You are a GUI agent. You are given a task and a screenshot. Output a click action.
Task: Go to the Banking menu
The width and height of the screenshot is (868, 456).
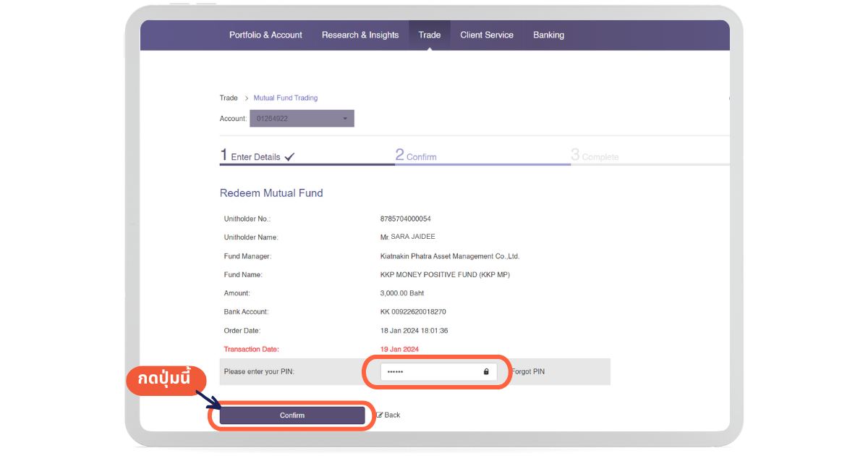click(548, 35)
